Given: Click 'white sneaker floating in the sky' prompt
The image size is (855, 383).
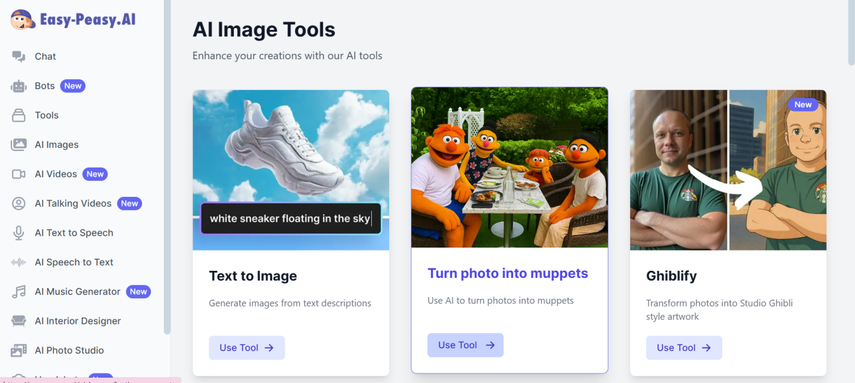Looking at the screenshot, I should [x=291, y=219].
